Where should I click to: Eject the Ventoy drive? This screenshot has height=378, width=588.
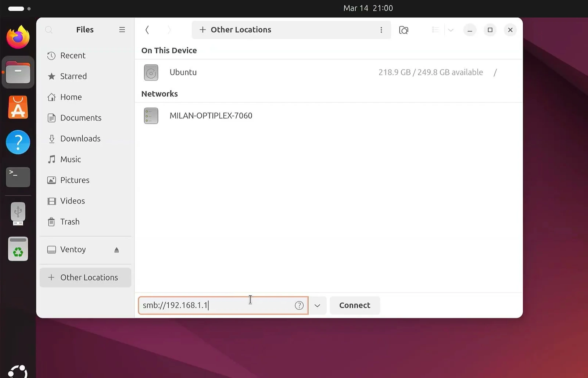pos(116,250)
